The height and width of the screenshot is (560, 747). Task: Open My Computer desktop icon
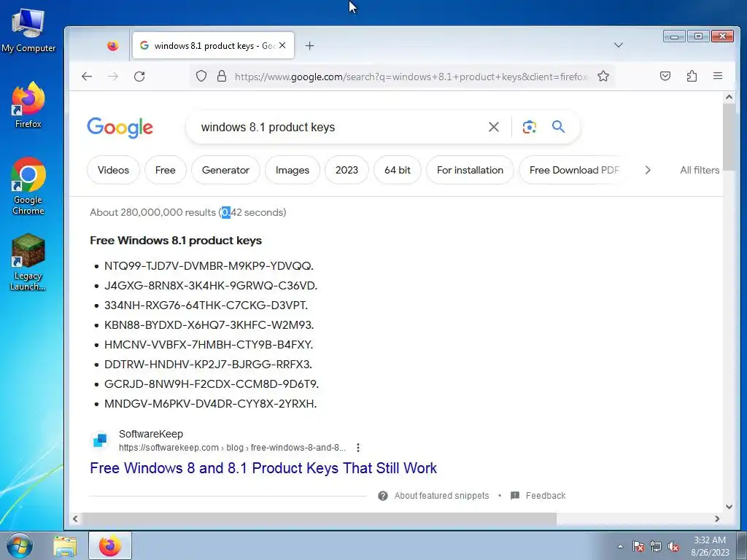28,31
